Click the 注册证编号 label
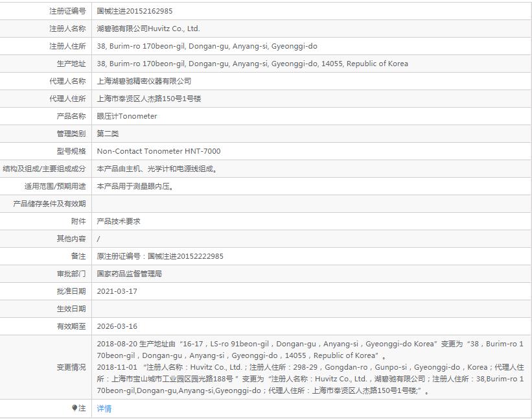Viewport: 532px width, 419px height. [x=67, y=11]
